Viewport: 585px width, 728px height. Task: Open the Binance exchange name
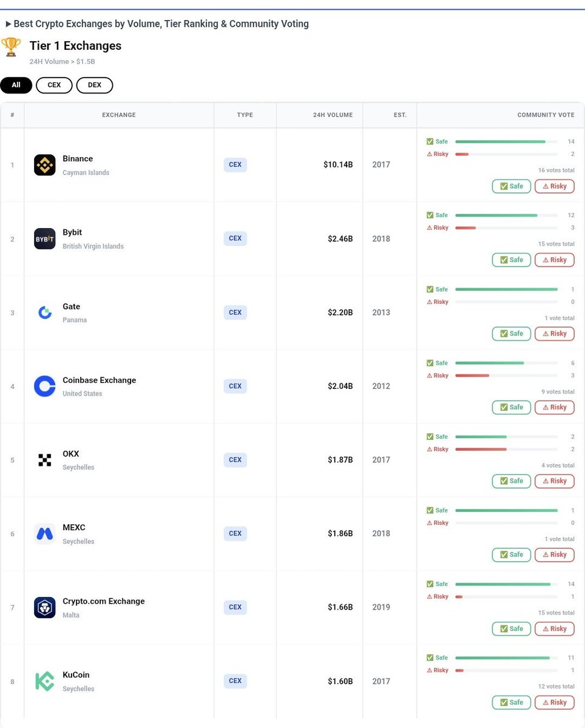pyautogui.click(x=78, y=159)
